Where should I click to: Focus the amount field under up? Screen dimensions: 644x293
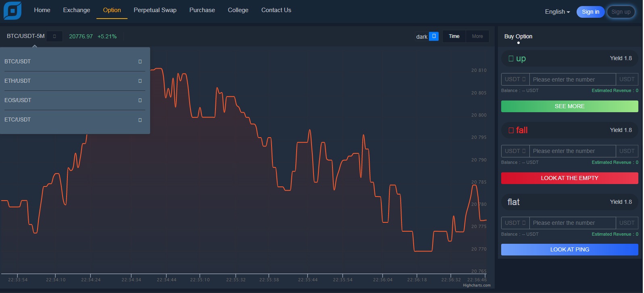pyautogui.click(x=573, y=80)
